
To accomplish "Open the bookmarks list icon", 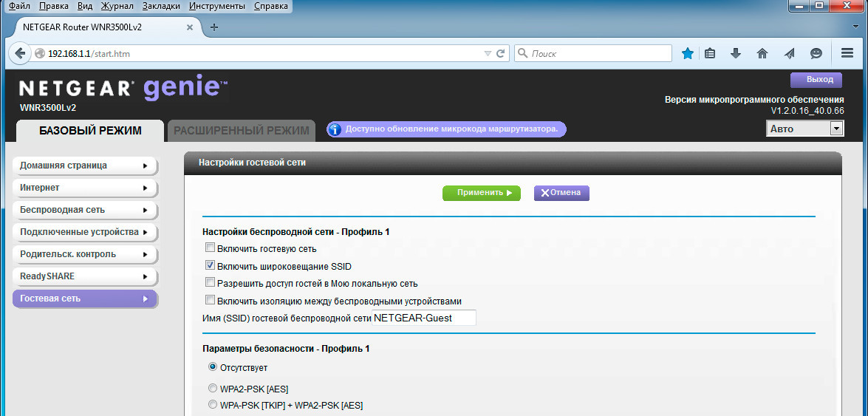I will 710,53.
